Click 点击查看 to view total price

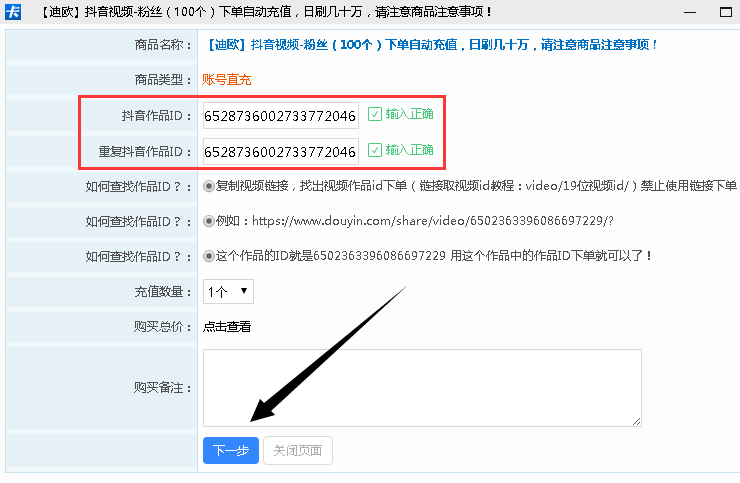(x=227, y=326)
